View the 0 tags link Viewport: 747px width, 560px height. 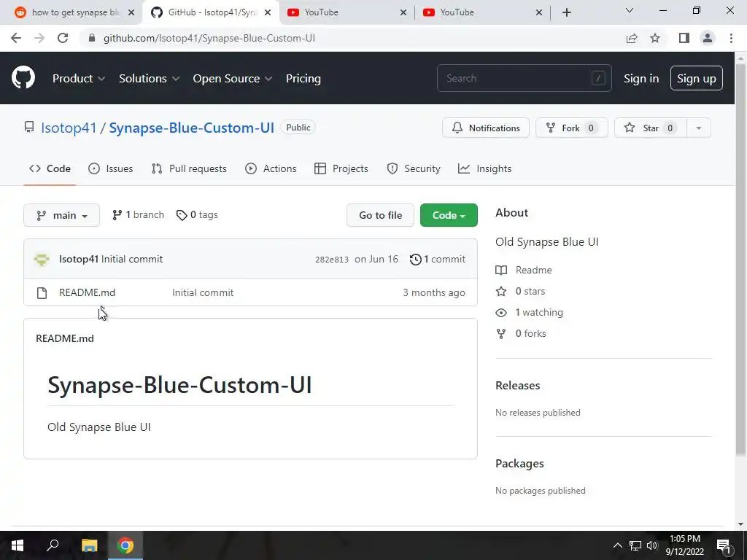click(x=197, y=215)
